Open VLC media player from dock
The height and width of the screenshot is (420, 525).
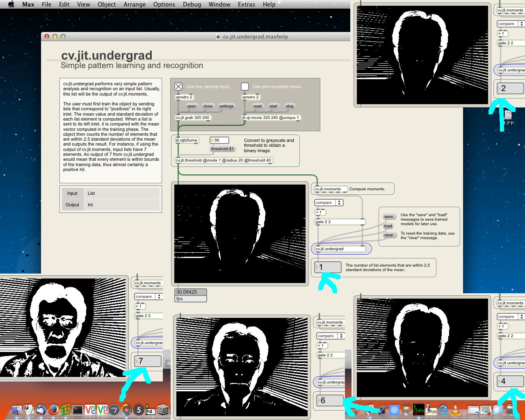tap(455, 409)
